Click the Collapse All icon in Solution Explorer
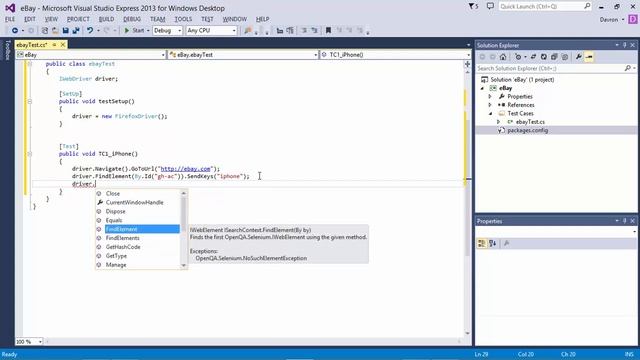 pyautogui.click(x=554, y=57)
